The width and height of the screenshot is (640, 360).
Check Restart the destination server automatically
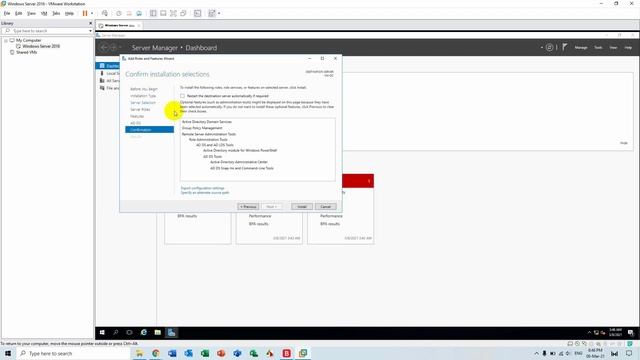[182, 96]
